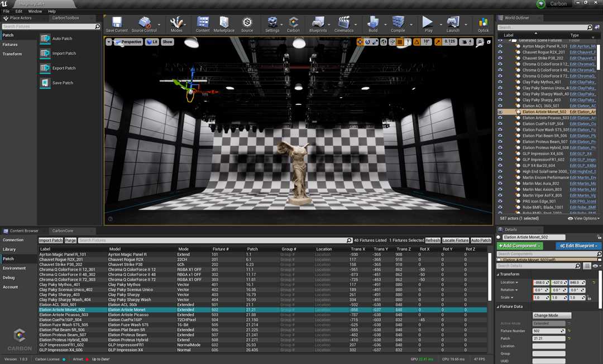Open the Perspective viewport dropdown
603x364 pixels.
tap(130, 41)
